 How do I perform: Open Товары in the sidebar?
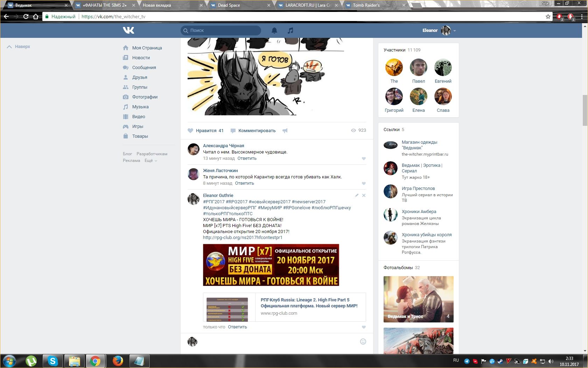click(140, 136)
